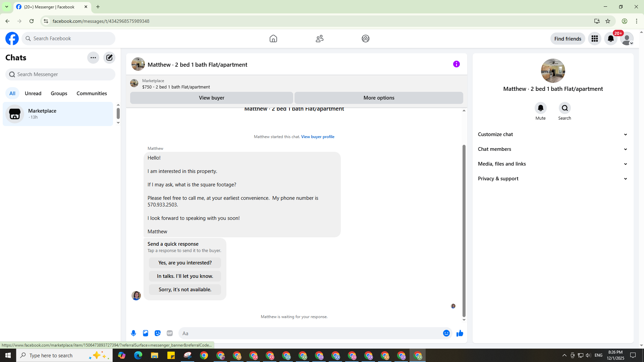Image resolution: width=644 pixels, height=362 pixels.
Task: Expand Media, files and links section
Action: tap(553, 164)
